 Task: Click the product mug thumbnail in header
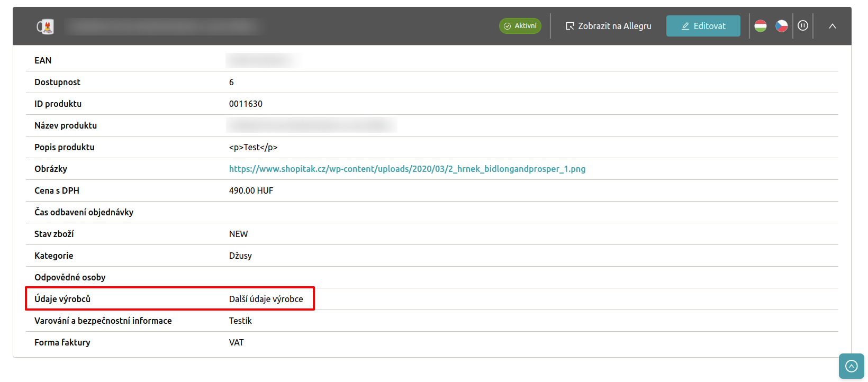pyautogui.click(x=45, y=26)
